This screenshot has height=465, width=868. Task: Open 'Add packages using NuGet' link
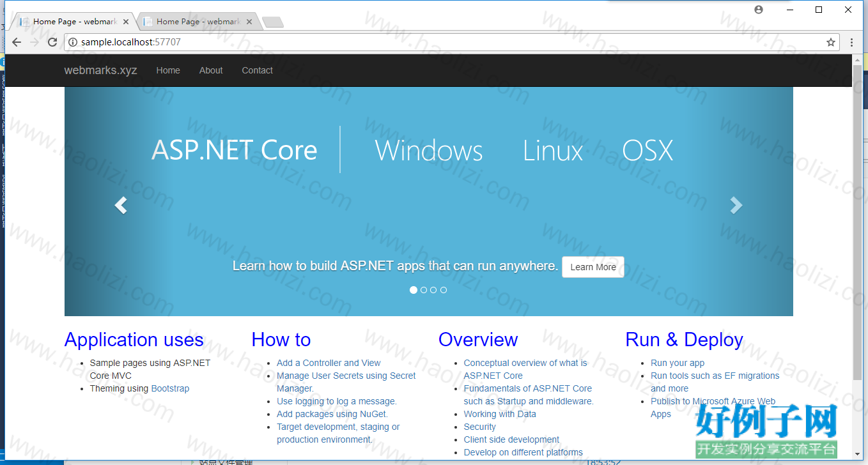point(332,414)
